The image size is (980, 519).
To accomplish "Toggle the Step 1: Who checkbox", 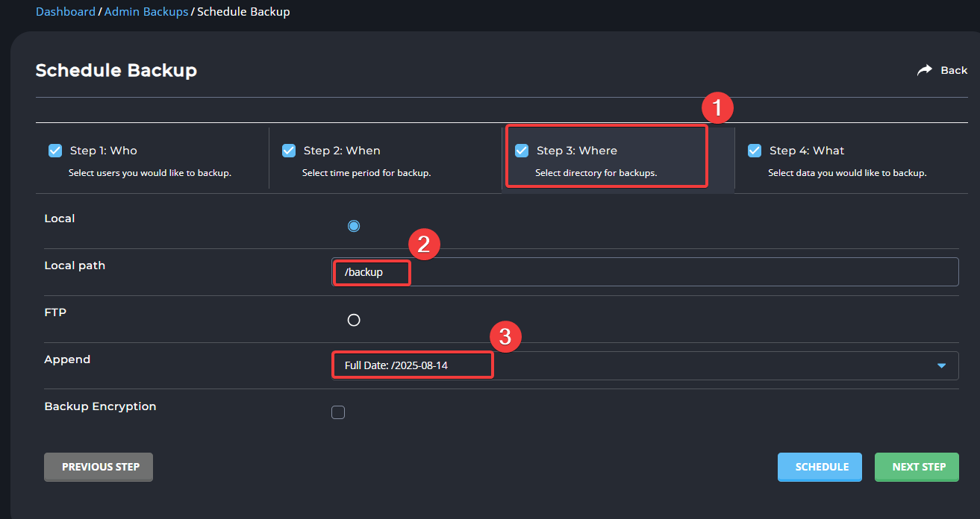I will [55, 151].
